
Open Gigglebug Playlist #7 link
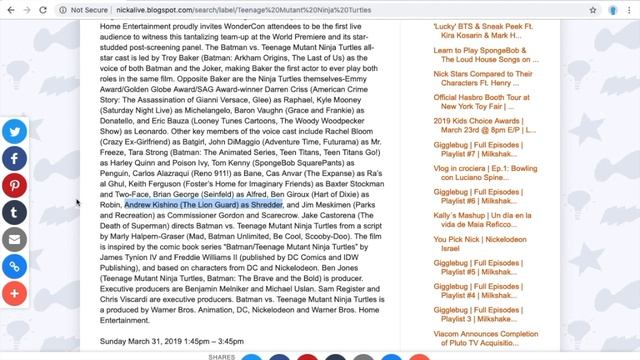coord(478,149)
